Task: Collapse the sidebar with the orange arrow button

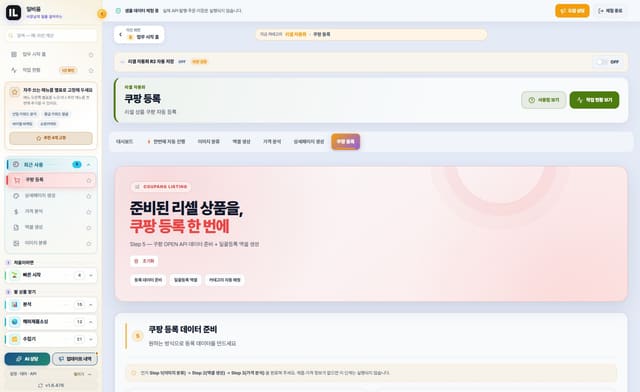Action: tap(102, 14)
